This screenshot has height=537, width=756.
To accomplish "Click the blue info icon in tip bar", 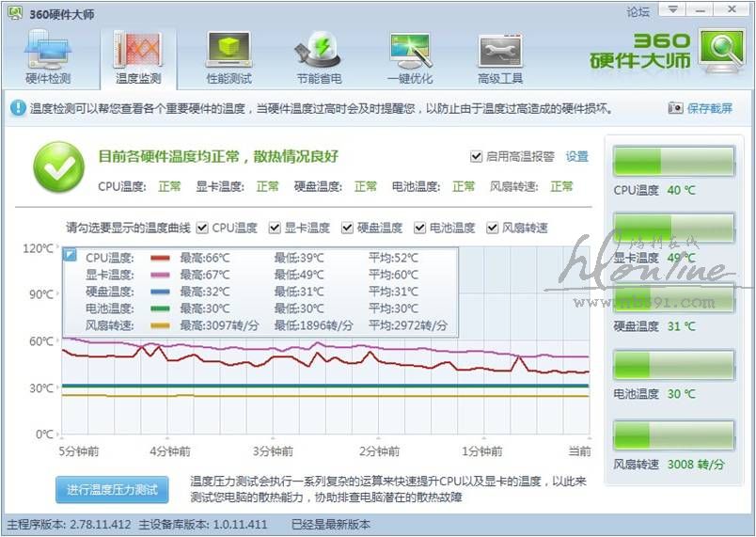I will pyautogui.click(x=18, y=107).
